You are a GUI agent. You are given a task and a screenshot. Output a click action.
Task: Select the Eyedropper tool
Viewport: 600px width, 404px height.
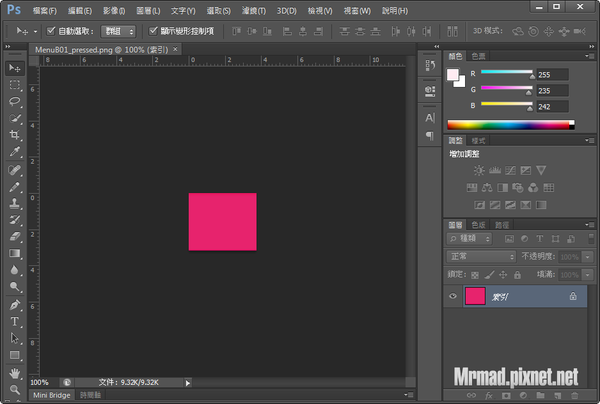pos(15,152)
